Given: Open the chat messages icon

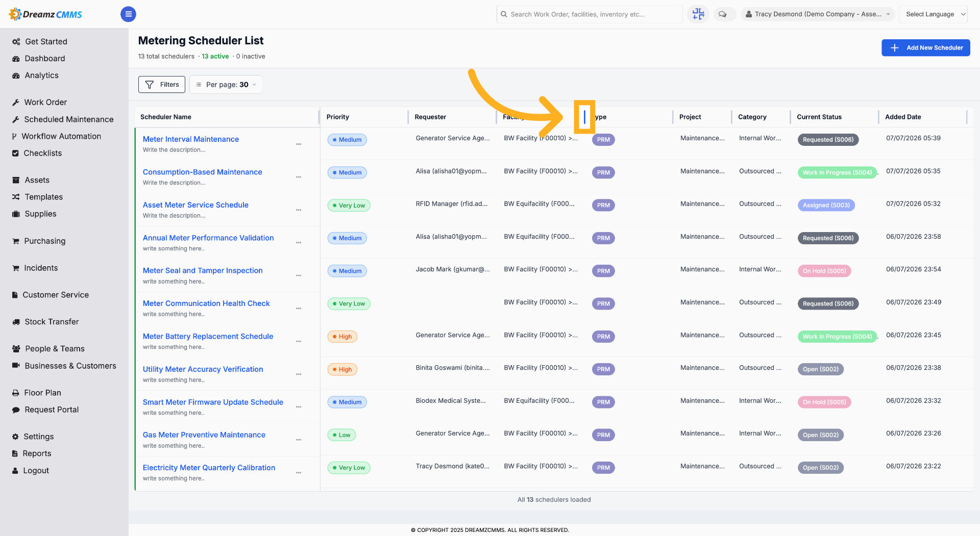Looking at the screenshot, I should tap(723, 14).
